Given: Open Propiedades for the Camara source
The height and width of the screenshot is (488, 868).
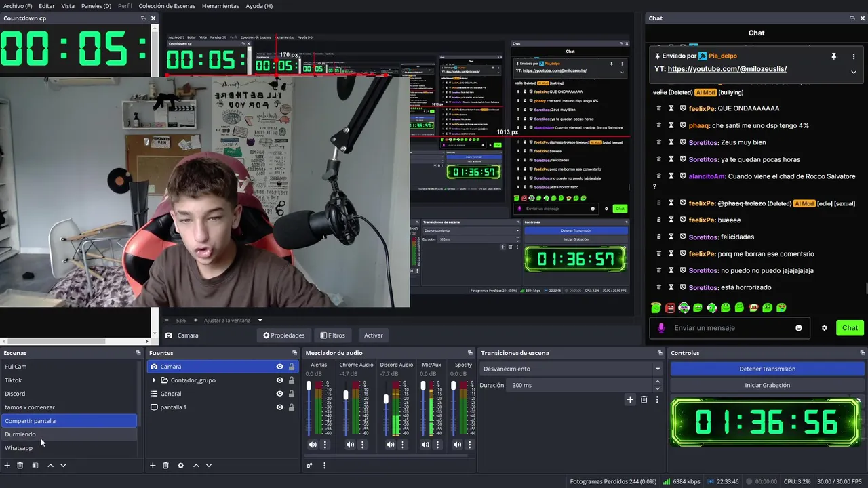Looking at the screenshot, I should click(283, 335).
